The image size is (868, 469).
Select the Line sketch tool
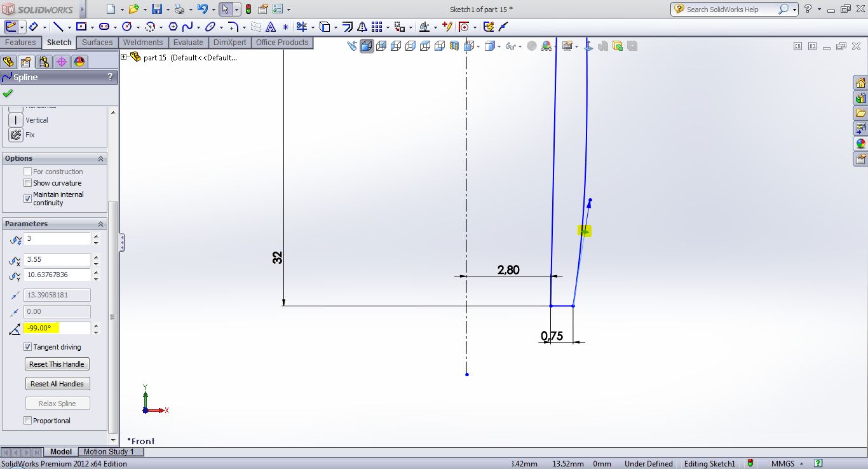[x=58, y=27]
